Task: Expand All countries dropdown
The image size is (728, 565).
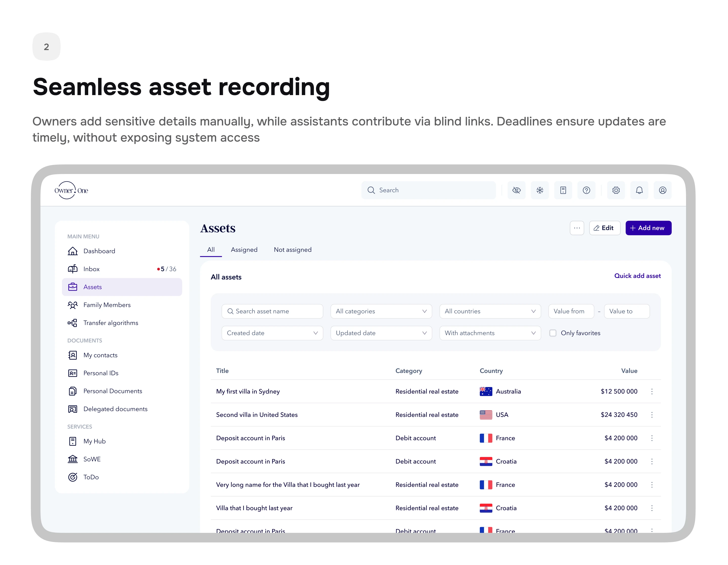Action: (490, 311)
